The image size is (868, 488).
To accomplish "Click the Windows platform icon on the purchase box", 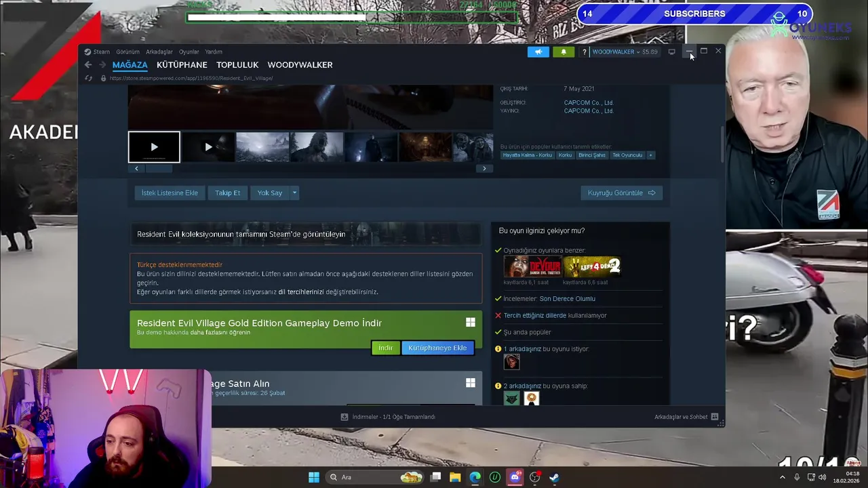I will (470, 383).
